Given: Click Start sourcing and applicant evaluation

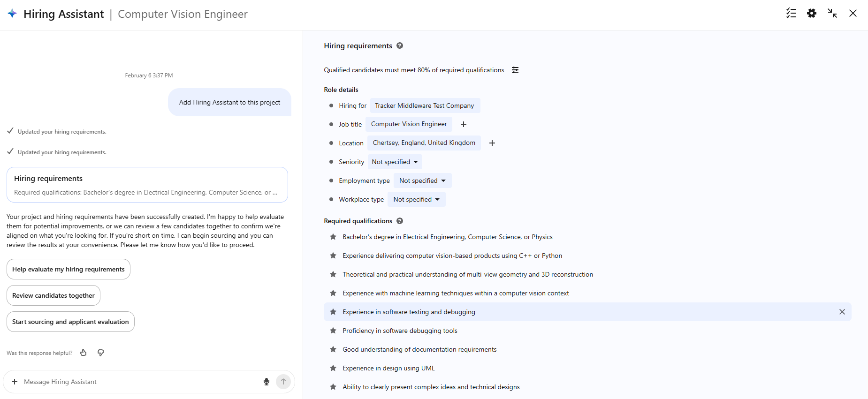Looking at the screenshot, I should coord(70,322).
